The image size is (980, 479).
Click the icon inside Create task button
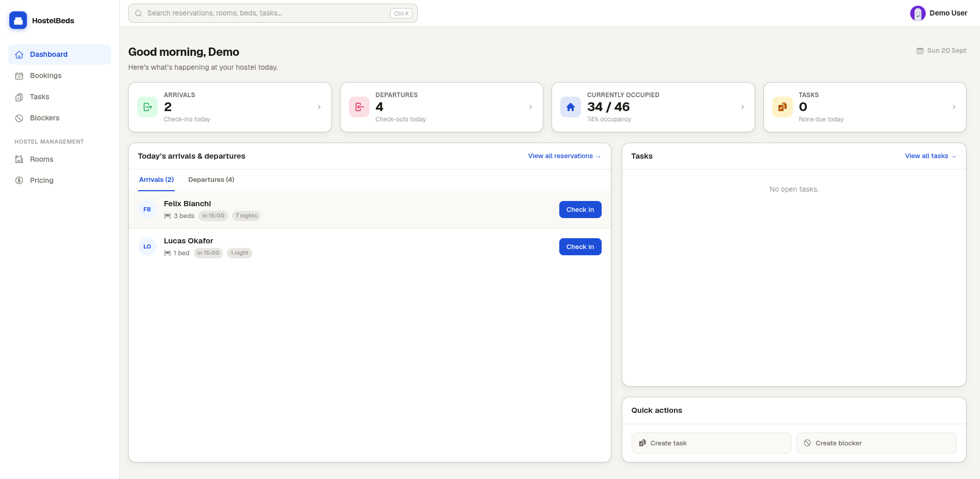642,443
